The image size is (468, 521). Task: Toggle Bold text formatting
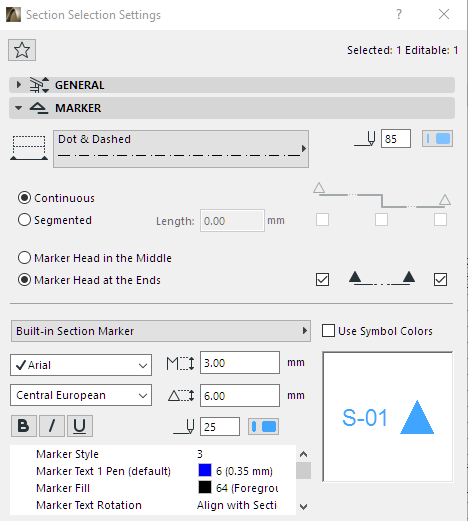(23, 426)
